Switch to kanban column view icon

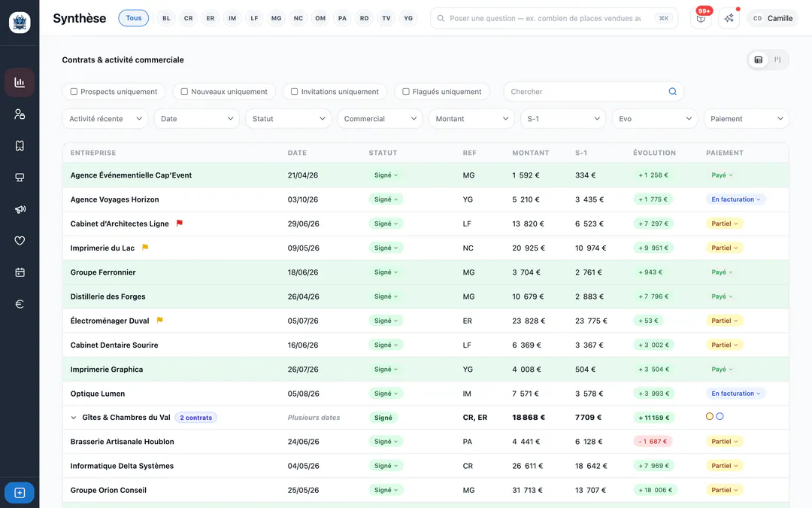pos(777,59)
